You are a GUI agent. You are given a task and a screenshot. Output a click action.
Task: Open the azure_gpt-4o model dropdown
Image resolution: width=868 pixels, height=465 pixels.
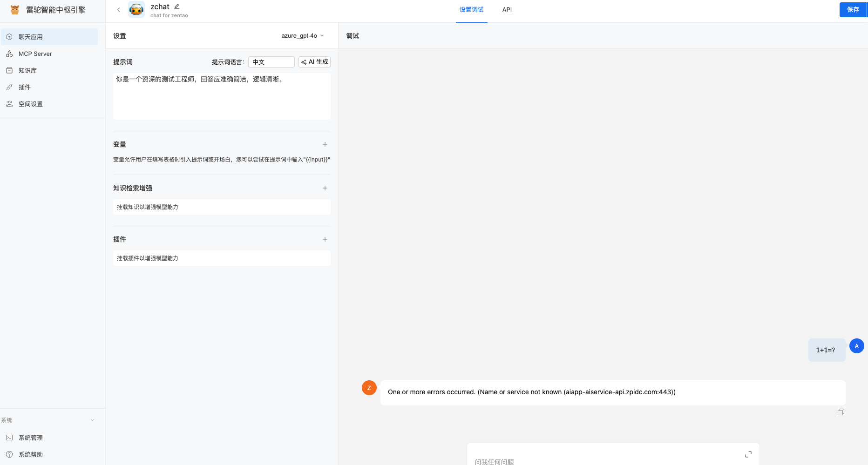(303, 36)
